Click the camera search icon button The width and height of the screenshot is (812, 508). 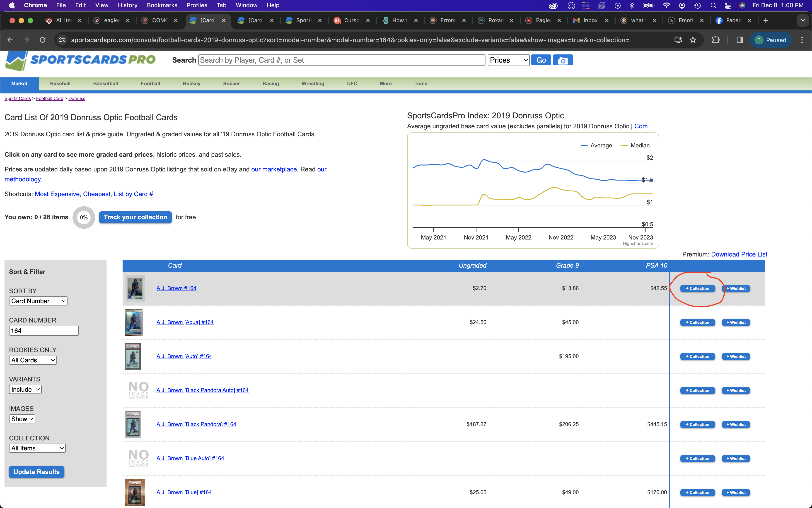coord(563,60)
